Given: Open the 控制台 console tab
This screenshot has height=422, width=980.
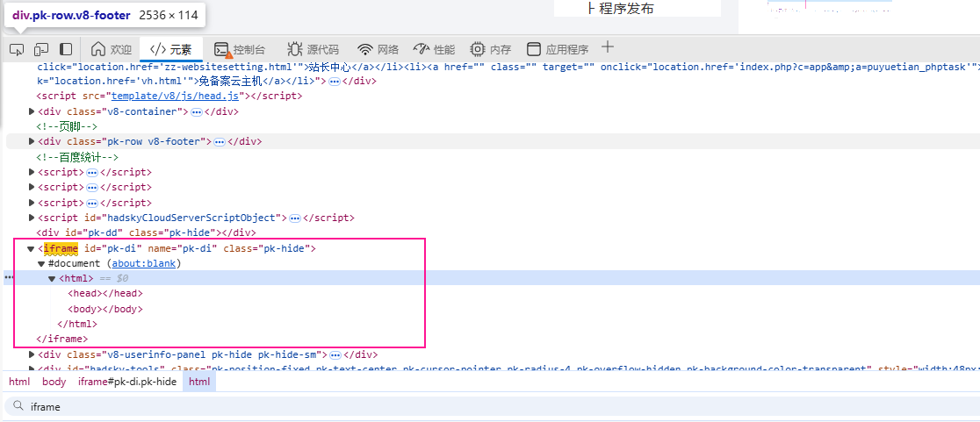Looking at the screenshot, I should (x=240, y=49).
